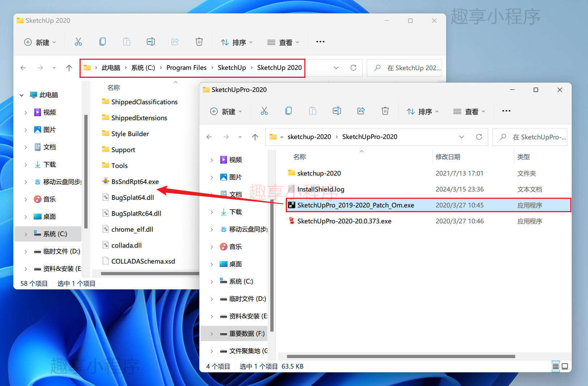Image resolution: width=588 pixels, height=386 pixels.
Task: Go up one level in SketchUp 2020 window
Action: [69, 68]
